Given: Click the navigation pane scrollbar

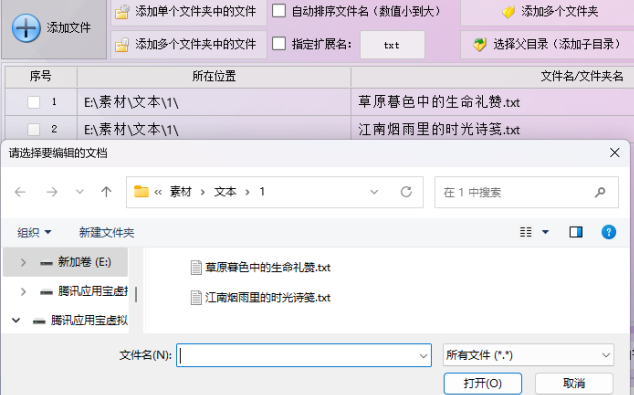Looking at the screenshot, I should tap(136, 294).
